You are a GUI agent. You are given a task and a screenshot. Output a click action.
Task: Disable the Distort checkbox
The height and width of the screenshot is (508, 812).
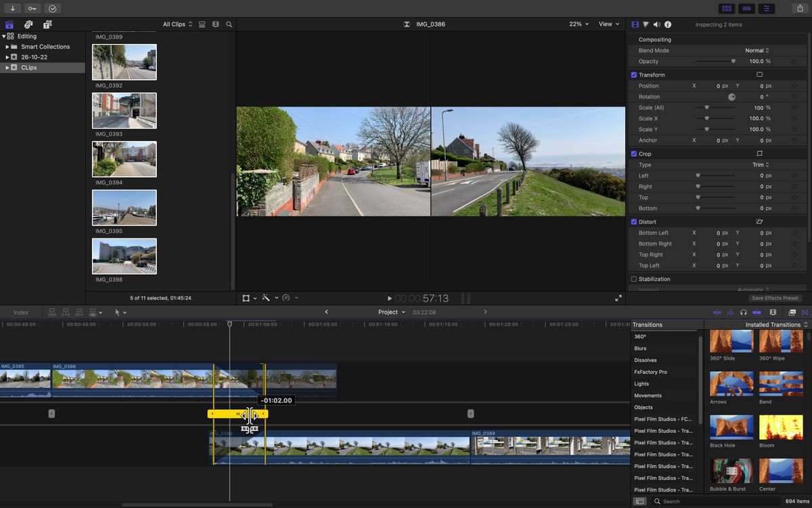click(634, 221)
